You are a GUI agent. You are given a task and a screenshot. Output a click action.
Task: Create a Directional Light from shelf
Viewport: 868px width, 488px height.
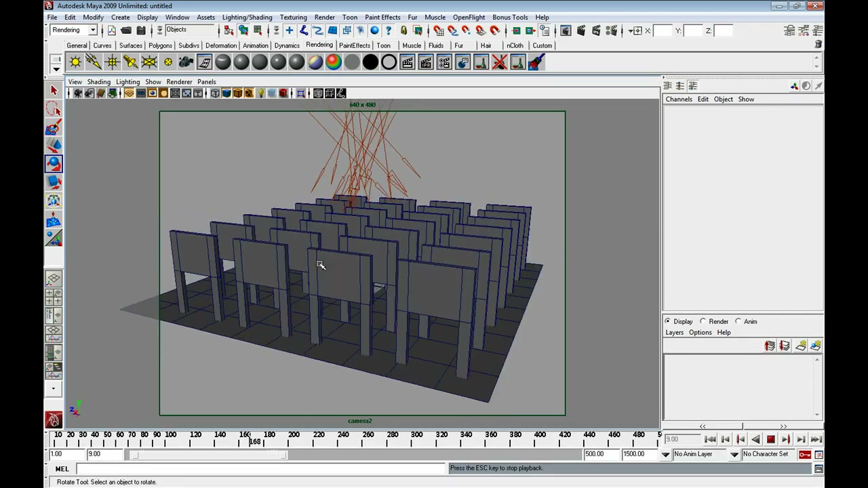coord(94,62)
